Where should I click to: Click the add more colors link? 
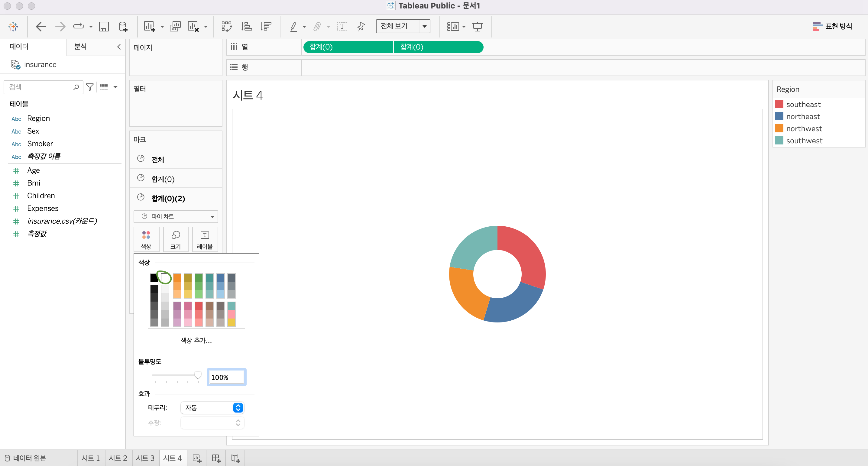pyautogui.click(x=196, y=340)
